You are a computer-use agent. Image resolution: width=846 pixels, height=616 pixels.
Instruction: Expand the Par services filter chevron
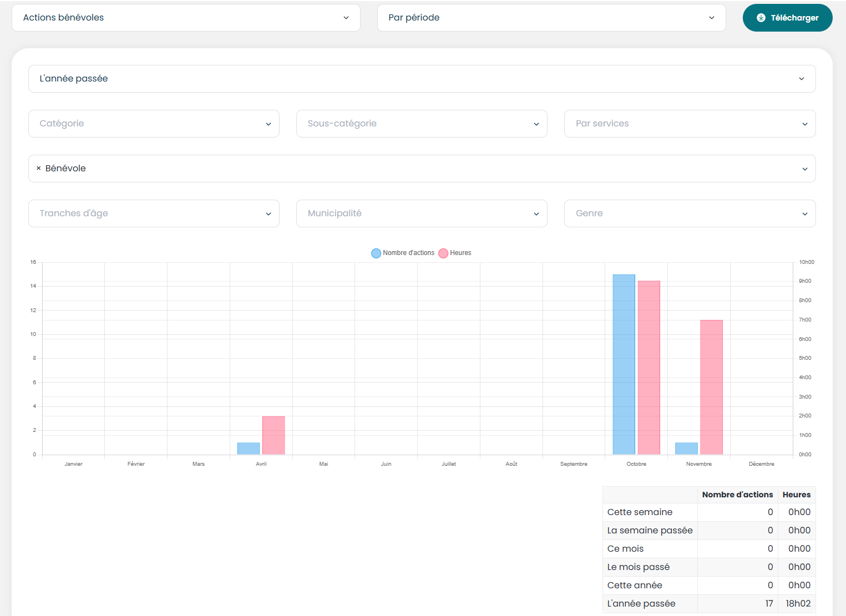coord(804,124)
